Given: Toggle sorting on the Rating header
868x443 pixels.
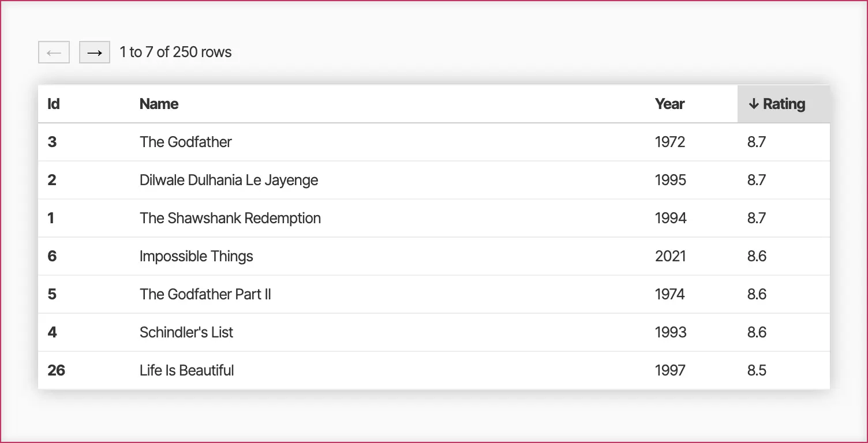Looking at the screenshot, I should [783, 104].
